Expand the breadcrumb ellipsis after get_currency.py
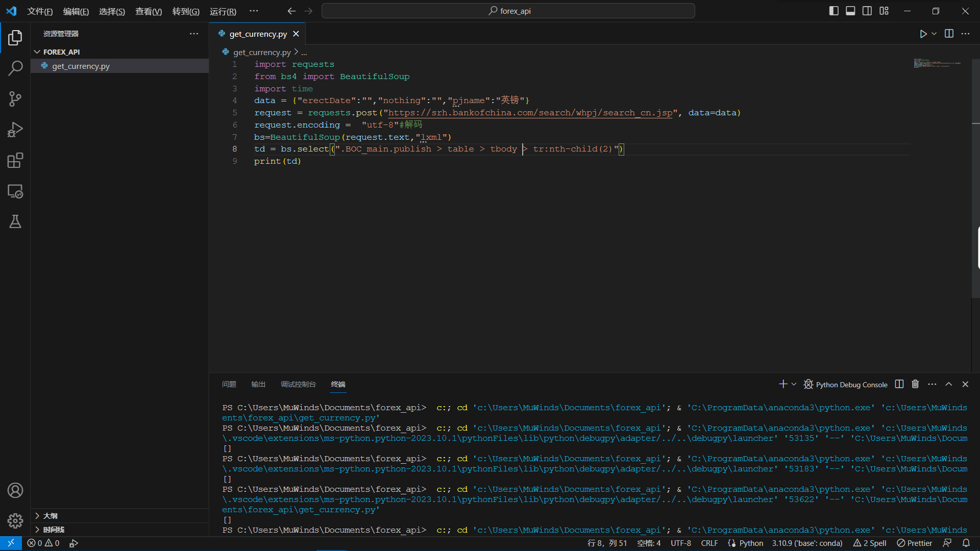This screenshot has height=551, width=980. pyautogui.click(x=304, y=53)
